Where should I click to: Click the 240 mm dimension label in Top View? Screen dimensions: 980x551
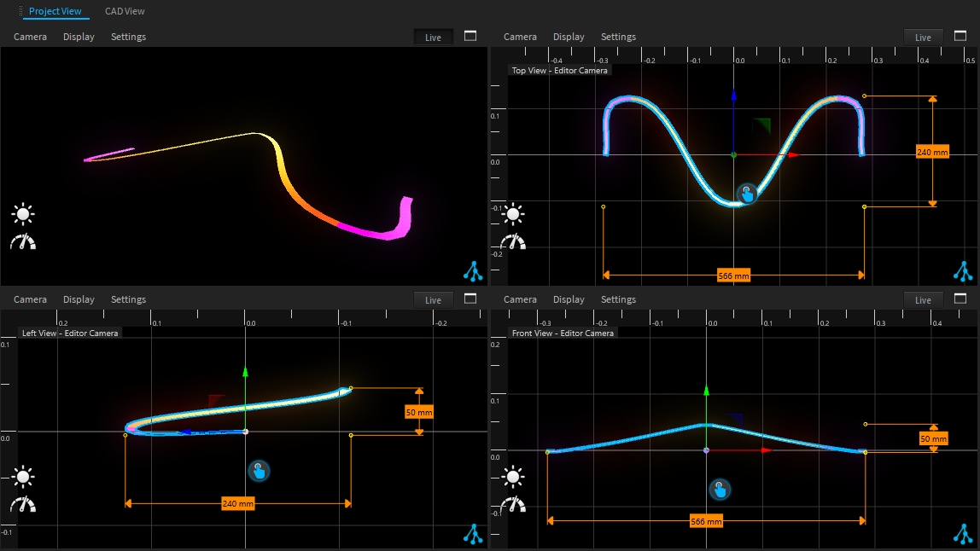pyautogui.click(x=931, y=152)
